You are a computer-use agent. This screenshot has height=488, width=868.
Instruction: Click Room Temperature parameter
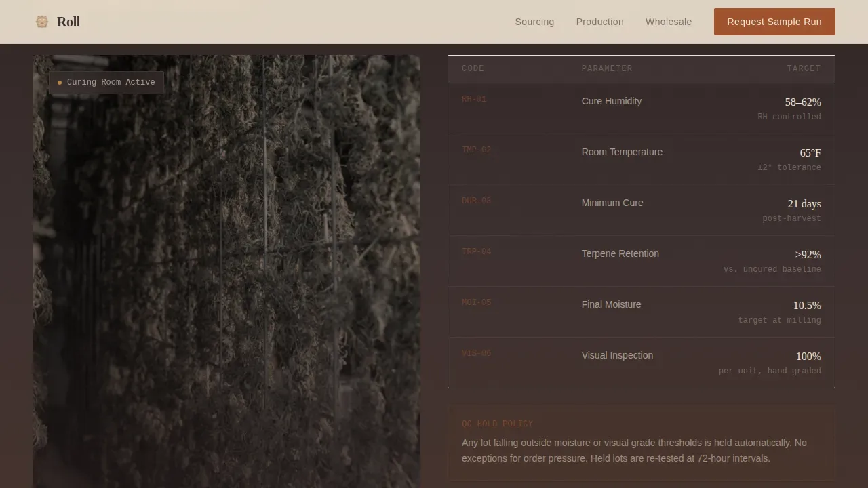622,152
